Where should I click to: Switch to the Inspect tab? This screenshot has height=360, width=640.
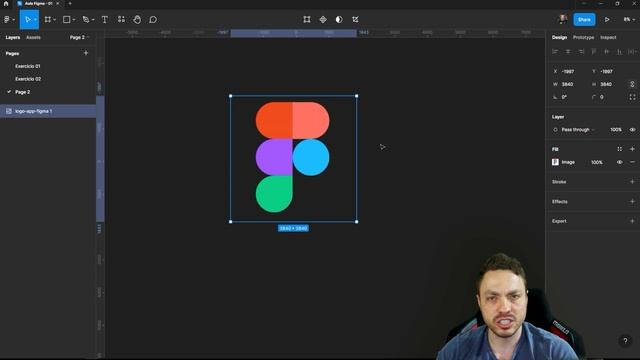click(608, 37)
